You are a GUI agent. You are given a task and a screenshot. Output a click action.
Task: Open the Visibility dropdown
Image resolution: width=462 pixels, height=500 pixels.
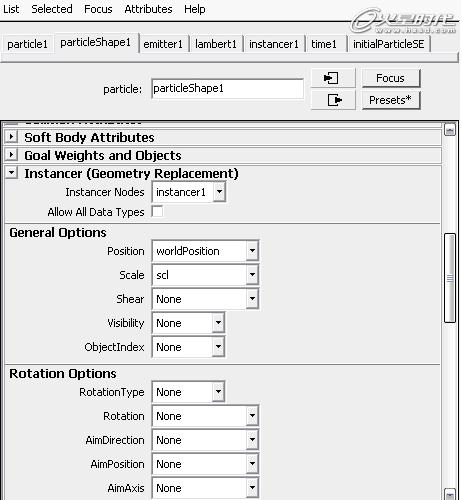[188, 323]
